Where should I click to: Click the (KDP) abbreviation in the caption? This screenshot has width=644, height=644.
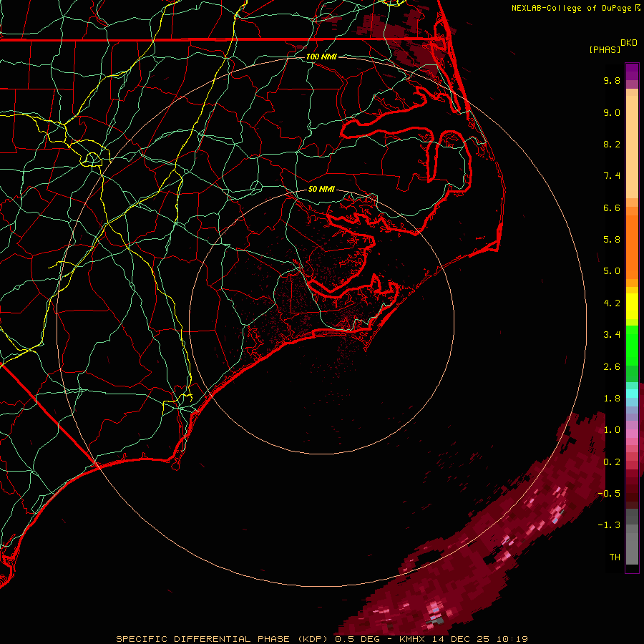click(313, 639)
